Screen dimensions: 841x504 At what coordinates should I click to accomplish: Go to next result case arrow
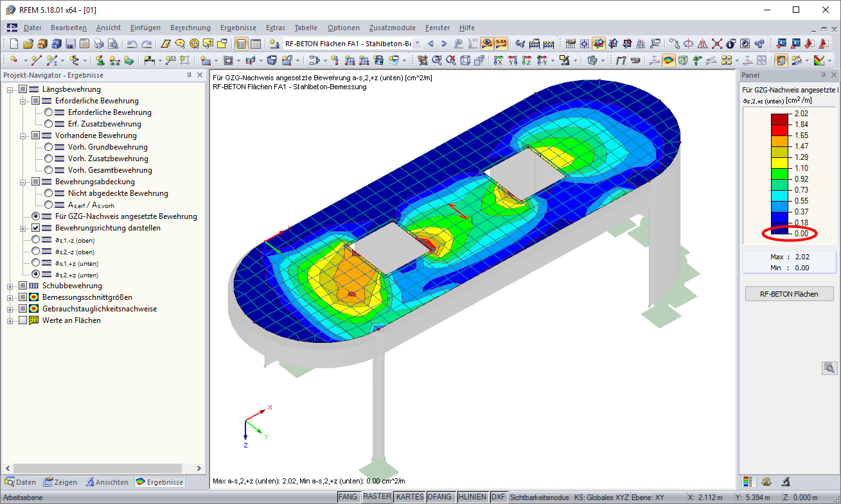[x=444, y=44]
